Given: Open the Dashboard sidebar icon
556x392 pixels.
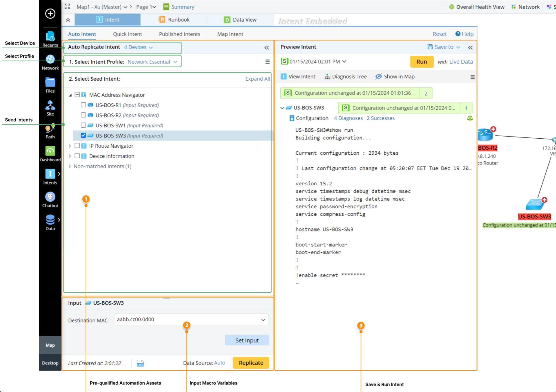Looking at the screenshot, I should (50, 151).
